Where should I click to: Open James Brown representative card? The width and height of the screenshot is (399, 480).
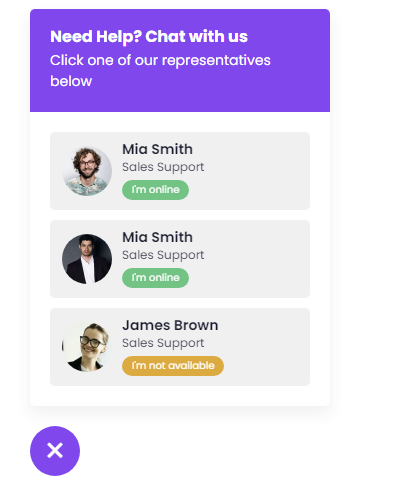tap(180, 347)
